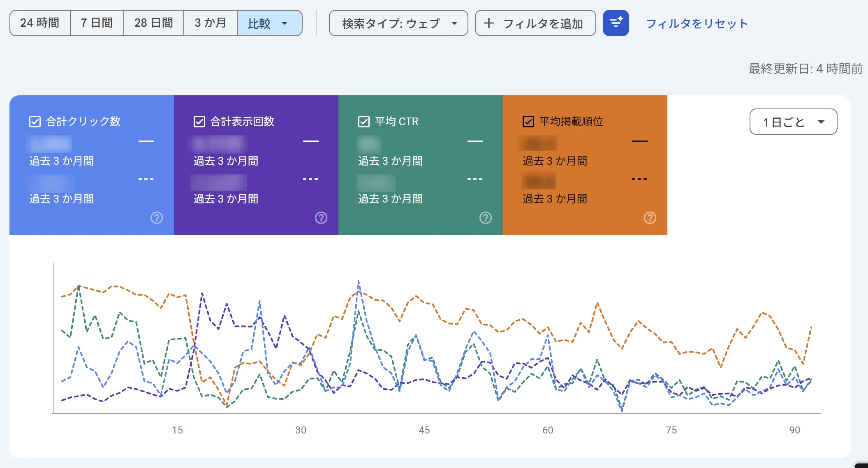Viewport: 868px width, 468px height.
Task: Click the フィルタをリセット link
Action: 697,23
